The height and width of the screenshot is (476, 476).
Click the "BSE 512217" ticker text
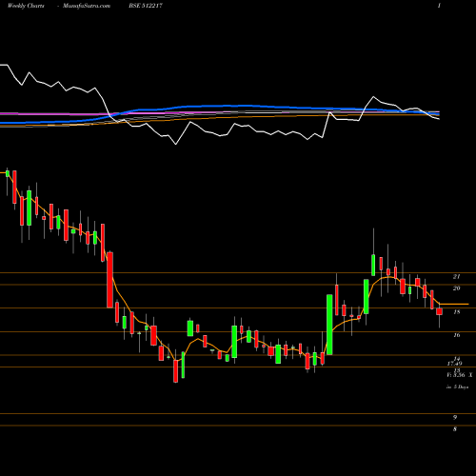(x=146, y=6)
